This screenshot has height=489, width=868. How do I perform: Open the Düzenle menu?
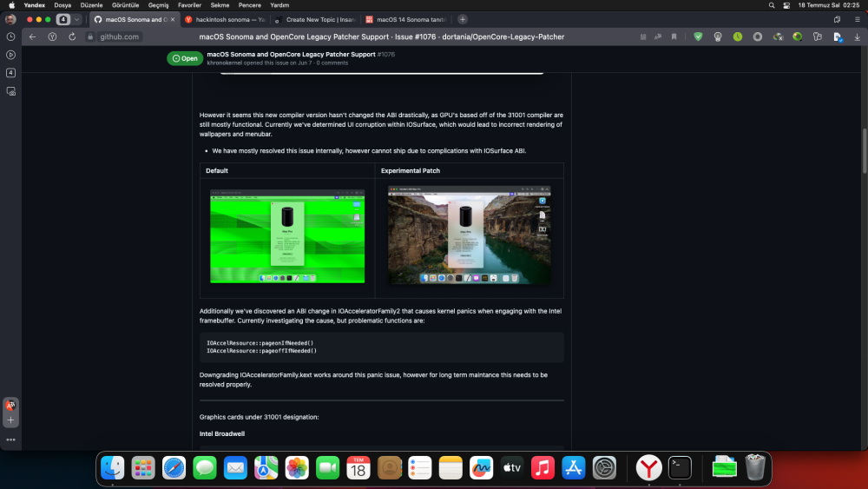pyautogui.click(x=91, y=5)
